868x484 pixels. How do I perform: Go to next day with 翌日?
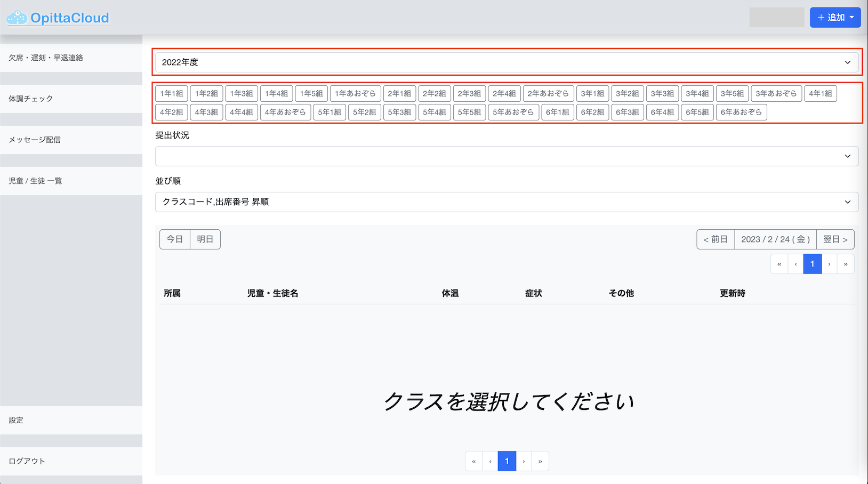(x=835, y=239)
